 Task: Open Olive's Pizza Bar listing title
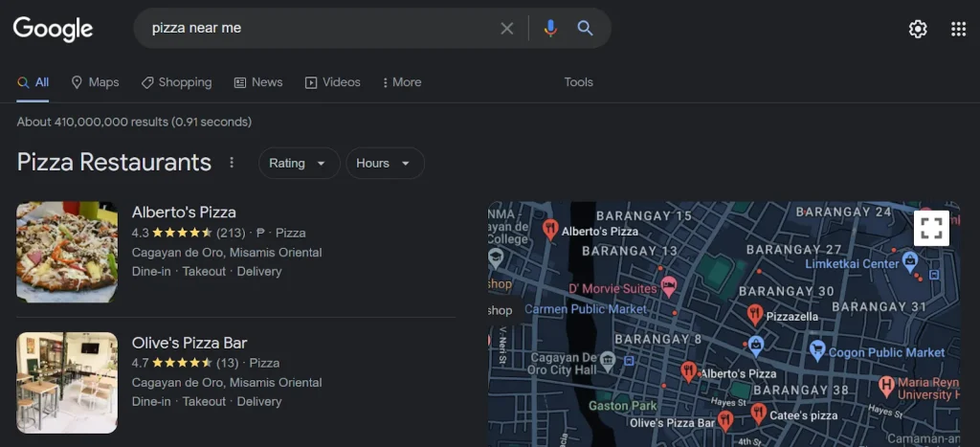click(189, 344)
